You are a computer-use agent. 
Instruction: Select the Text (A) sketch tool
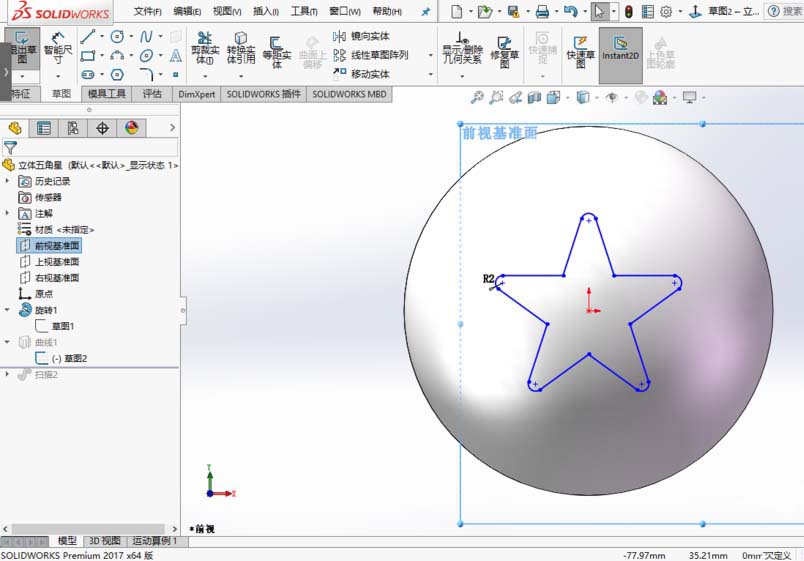(175, 55)
